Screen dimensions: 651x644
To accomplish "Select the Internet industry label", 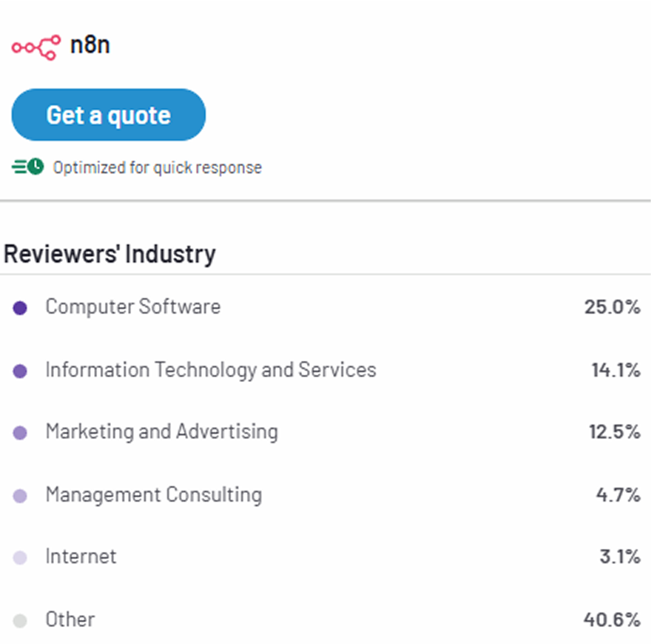I will click(x=81, y=556).
